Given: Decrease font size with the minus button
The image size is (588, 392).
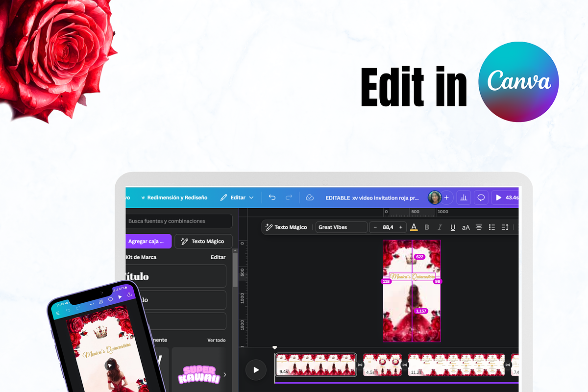Looking at the screenshot, I should tap(375, 227).
